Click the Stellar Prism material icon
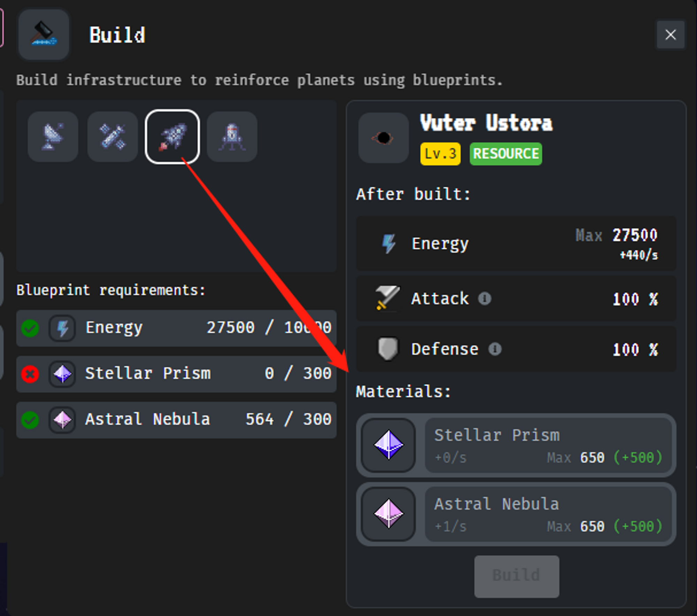Image resolution: width=697 pixels, height=616 pixels. [x=389, y=445]
